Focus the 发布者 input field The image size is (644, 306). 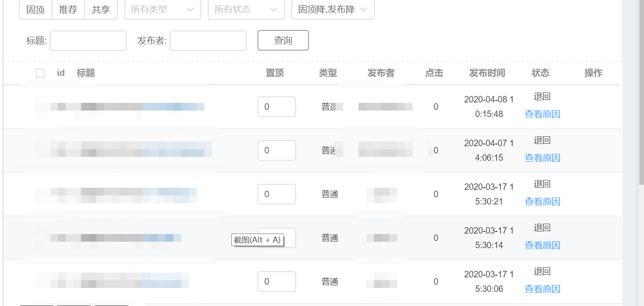click(208, 41)
